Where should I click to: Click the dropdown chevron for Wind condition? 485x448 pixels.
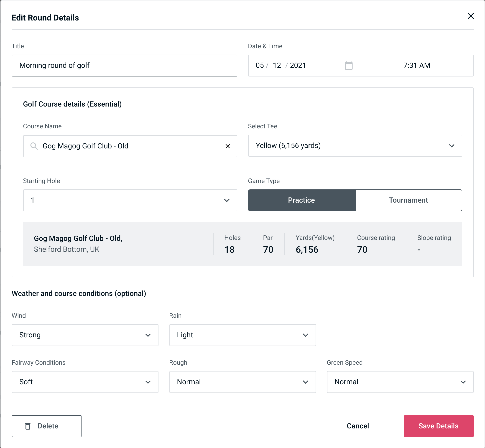pyautogui.click(x=149, y=335)
